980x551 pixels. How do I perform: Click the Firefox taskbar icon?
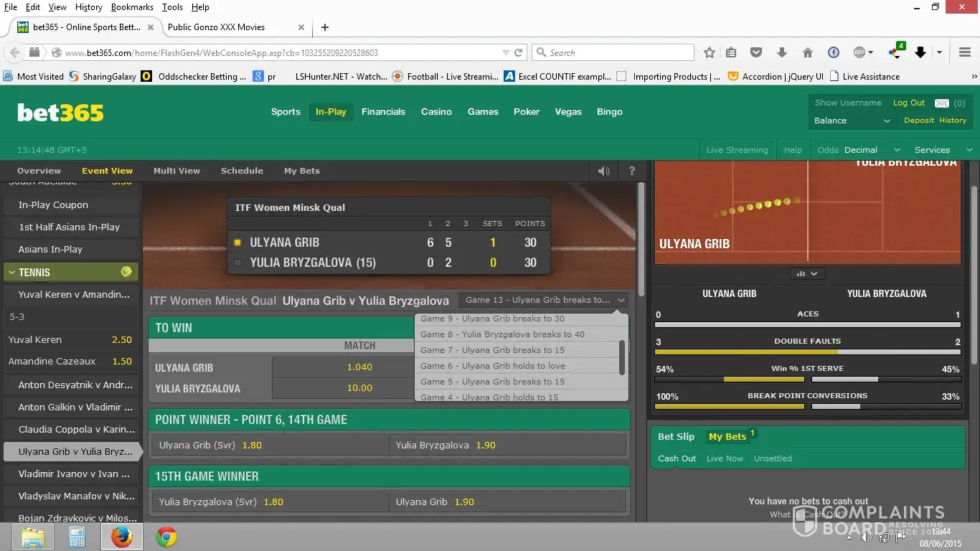pyautogui.click(x=121, y=537)
